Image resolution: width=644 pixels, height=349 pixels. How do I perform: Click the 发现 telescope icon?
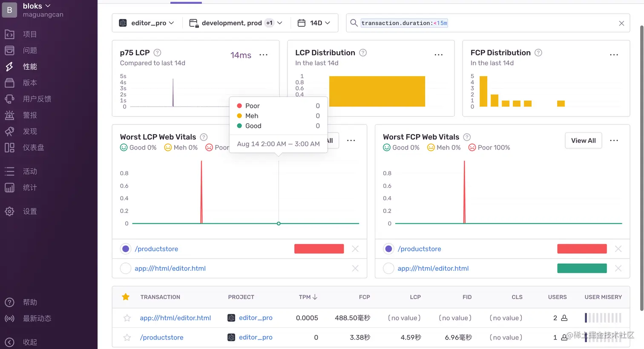9,131
